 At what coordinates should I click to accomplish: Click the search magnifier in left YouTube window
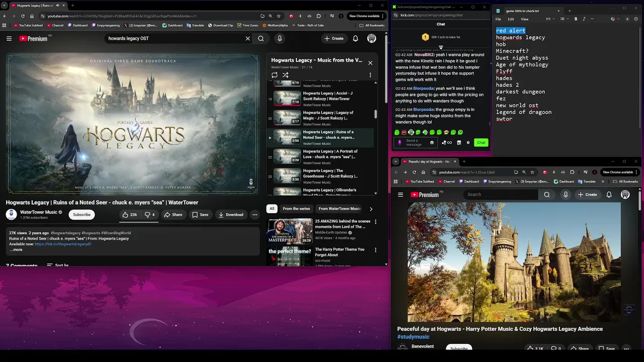point(261,38)
